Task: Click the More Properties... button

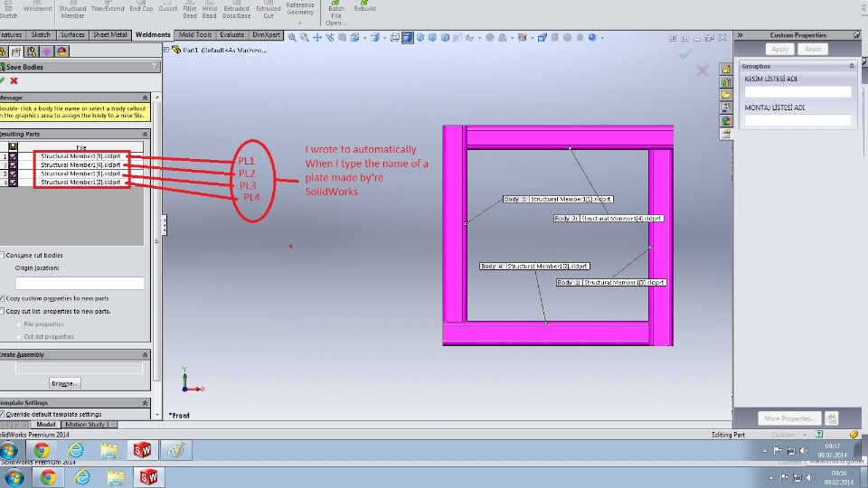Action: pos(788,418)
